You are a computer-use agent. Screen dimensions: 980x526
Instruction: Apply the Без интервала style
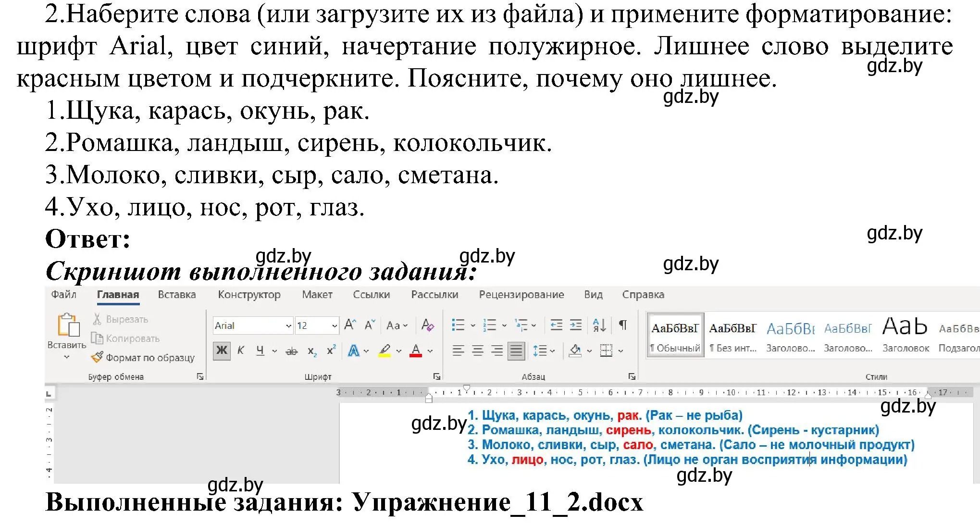click(733, 335)
